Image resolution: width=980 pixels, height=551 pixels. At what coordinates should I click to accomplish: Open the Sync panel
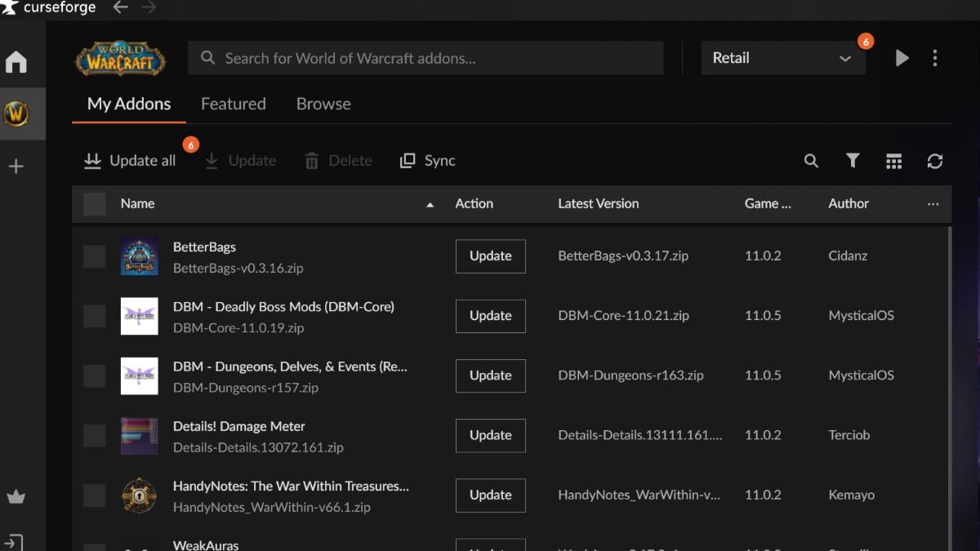click(x=426, y=160)
